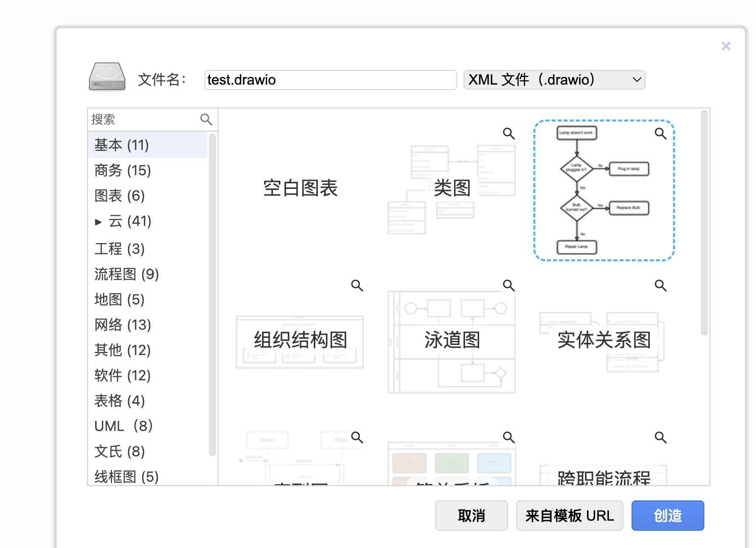Select the 图表 (6) category
Viewport: 756px width, 548px height.
coord(148,195)
